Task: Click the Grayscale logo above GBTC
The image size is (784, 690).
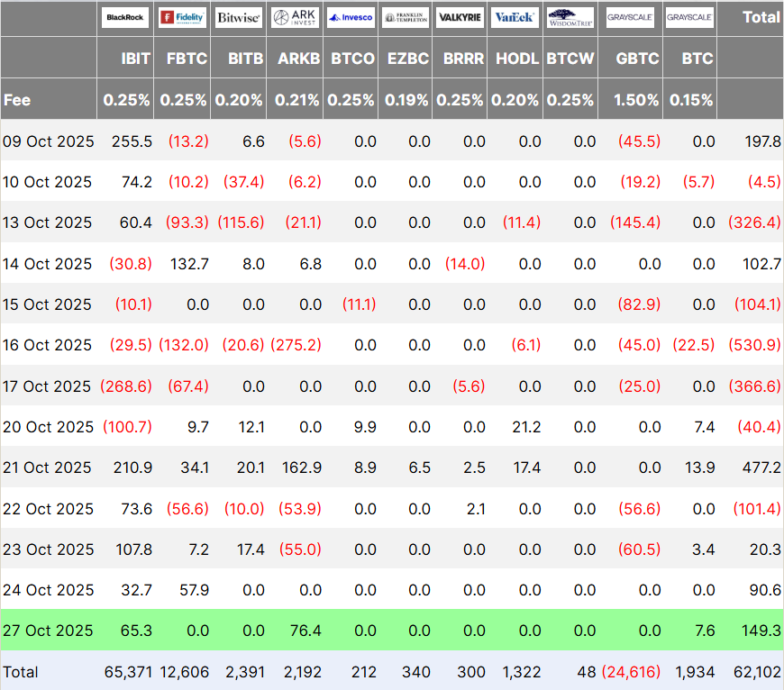Action: [x=630, y=17]
